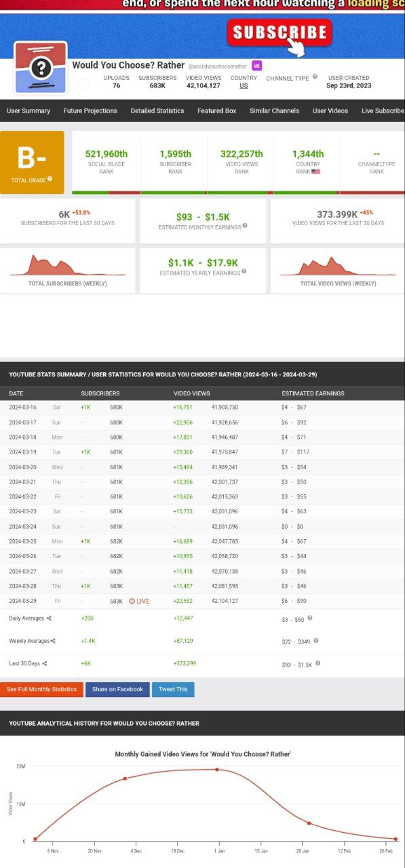Click the 2024-03-16 date cell
This screenshot has width=405, height=868.
tap(22, 408)
